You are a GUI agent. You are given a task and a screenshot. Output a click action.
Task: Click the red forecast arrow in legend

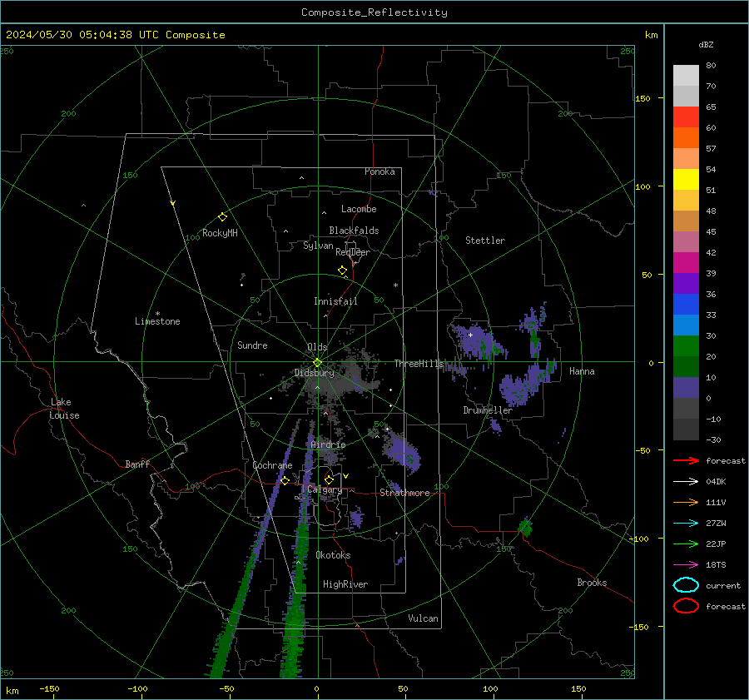click(686, 460)
